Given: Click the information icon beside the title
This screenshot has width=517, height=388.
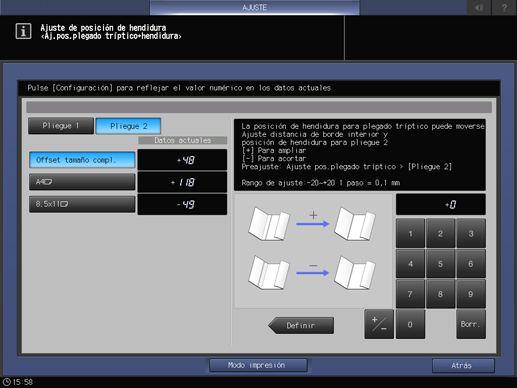Looking at the screenshot, I should 23,31.
